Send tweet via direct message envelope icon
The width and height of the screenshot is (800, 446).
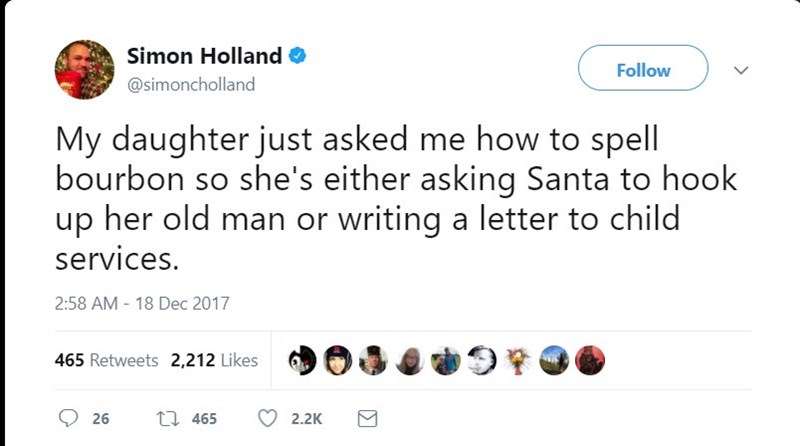tap(366, 419)
